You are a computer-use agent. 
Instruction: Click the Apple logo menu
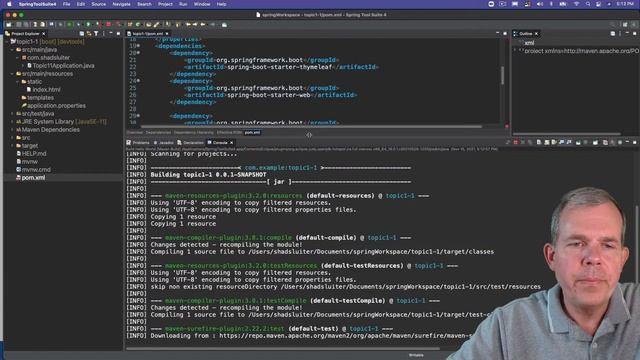point(9,4)
